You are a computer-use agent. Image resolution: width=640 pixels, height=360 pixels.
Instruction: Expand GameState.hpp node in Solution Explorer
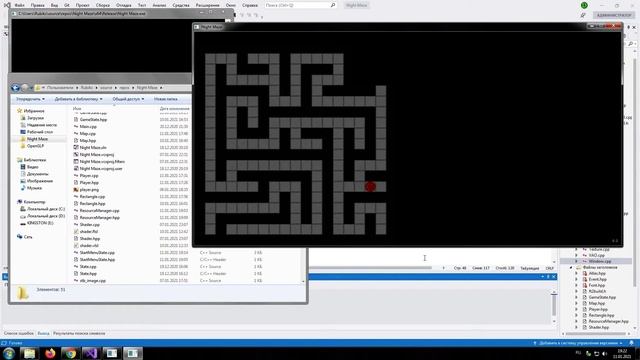(576, 298)
